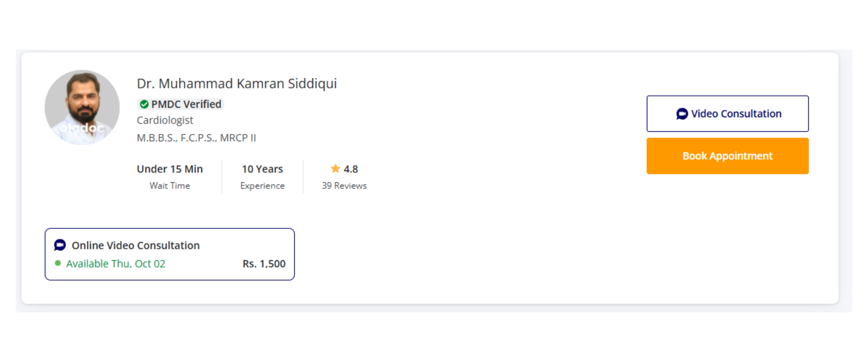Viewport: 868px width, 362px height.
Task: Click the Rs. 1,500 consultation fee
Action: (264, 264)
